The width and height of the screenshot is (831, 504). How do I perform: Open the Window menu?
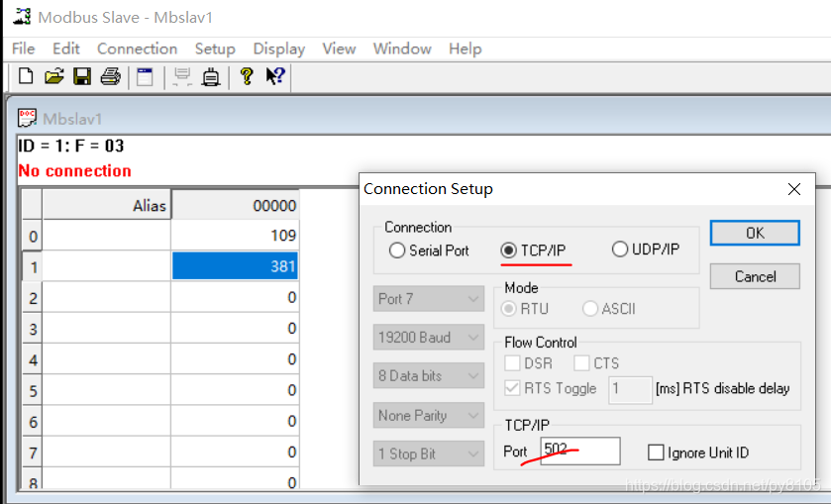coord(402,49)
